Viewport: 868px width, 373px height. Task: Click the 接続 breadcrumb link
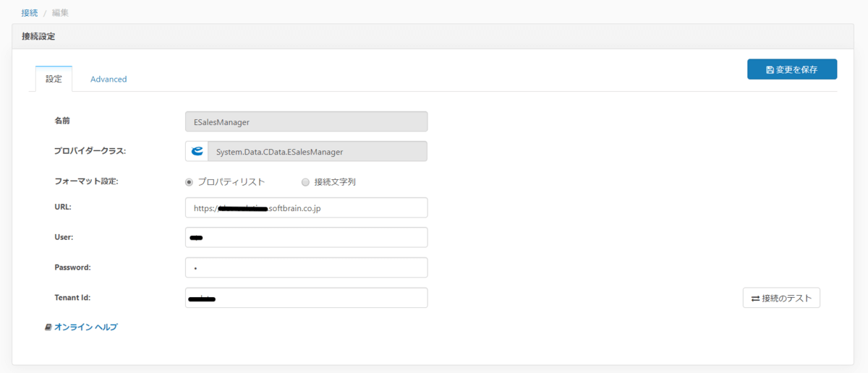pos(30,12)
